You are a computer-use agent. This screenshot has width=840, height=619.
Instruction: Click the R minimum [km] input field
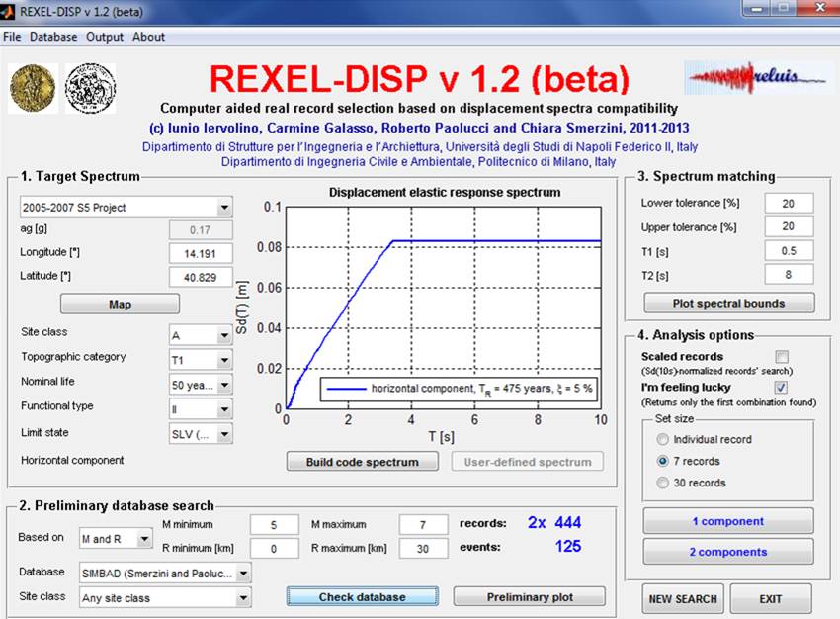[x=274, y=549]
